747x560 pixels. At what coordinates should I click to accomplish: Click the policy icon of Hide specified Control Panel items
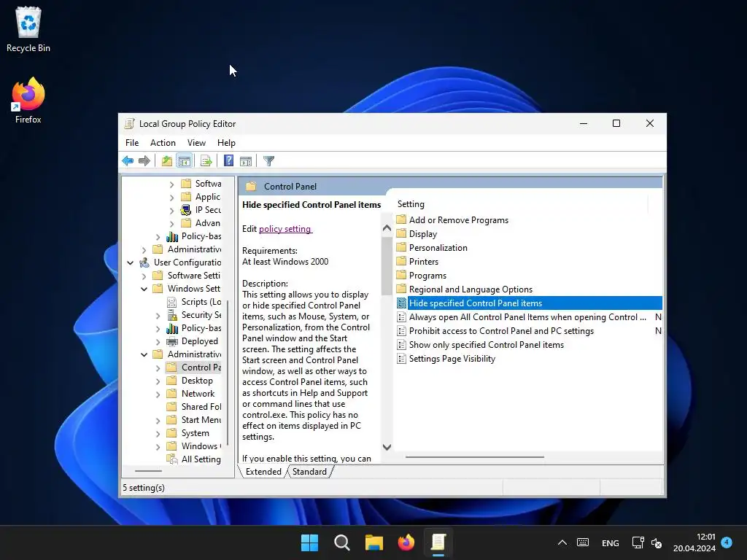pos(402,303)
